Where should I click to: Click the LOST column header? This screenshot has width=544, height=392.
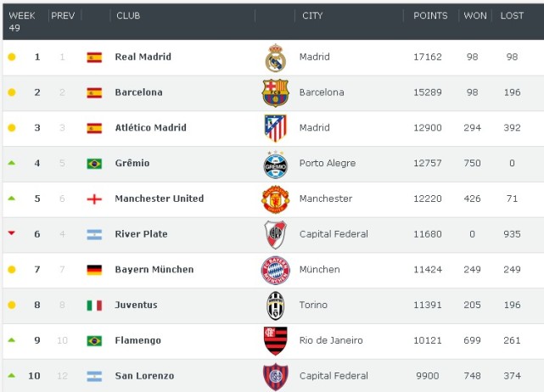(x=512, y=16)
